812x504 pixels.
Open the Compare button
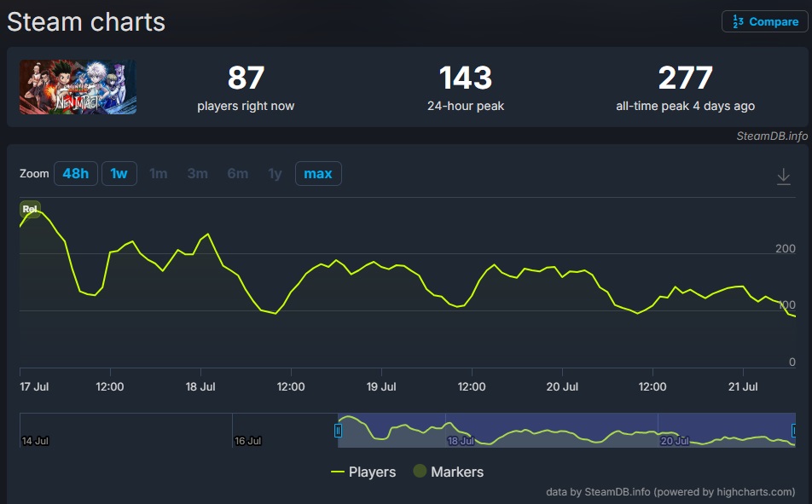coord(764,22)
